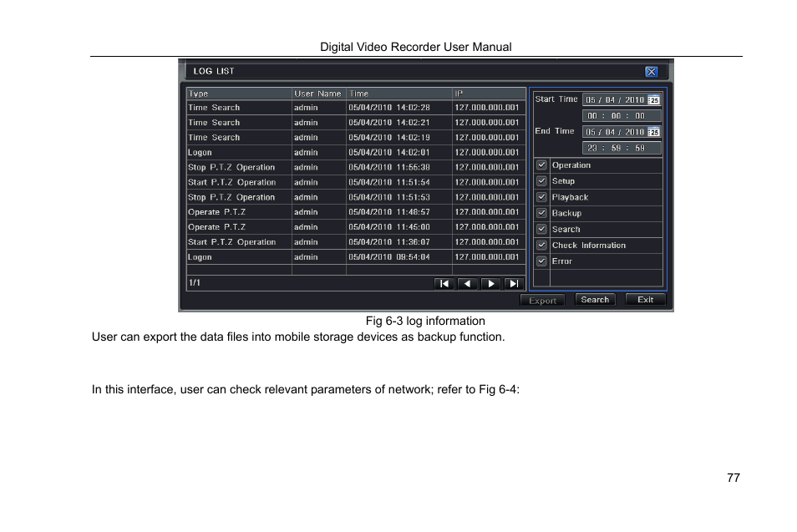797x532 pixels.
Task: Select the User Name column header
Action: click(x=319, y=94)
